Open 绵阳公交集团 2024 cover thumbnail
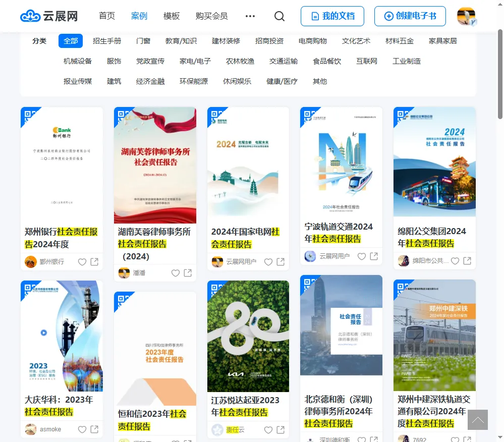 [434, 161]
